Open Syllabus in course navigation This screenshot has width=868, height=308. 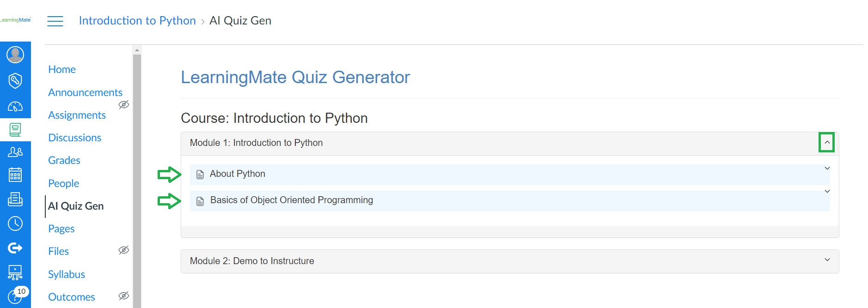tap(67, 274)
